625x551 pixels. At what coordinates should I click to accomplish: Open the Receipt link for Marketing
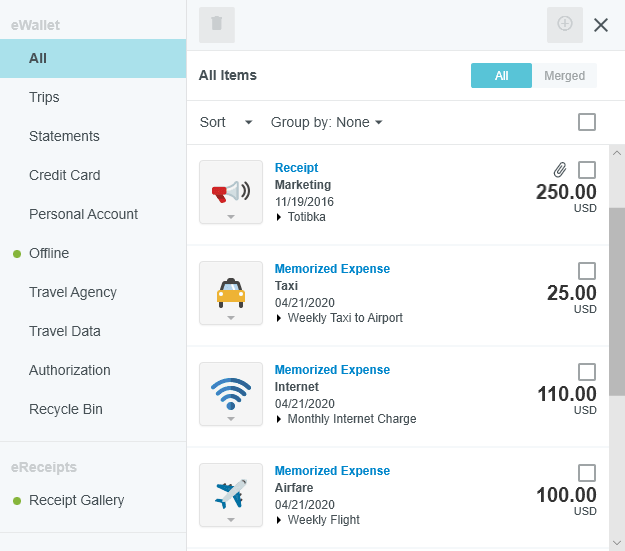[296, 168]
